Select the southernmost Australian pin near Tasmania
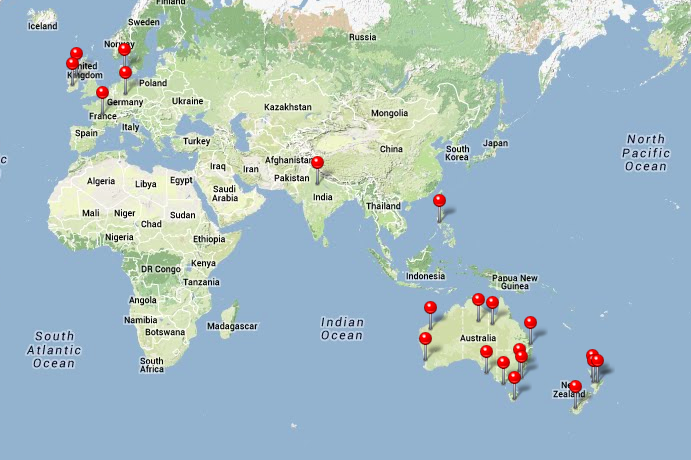691x460 pixels. (x=514, y=378)
